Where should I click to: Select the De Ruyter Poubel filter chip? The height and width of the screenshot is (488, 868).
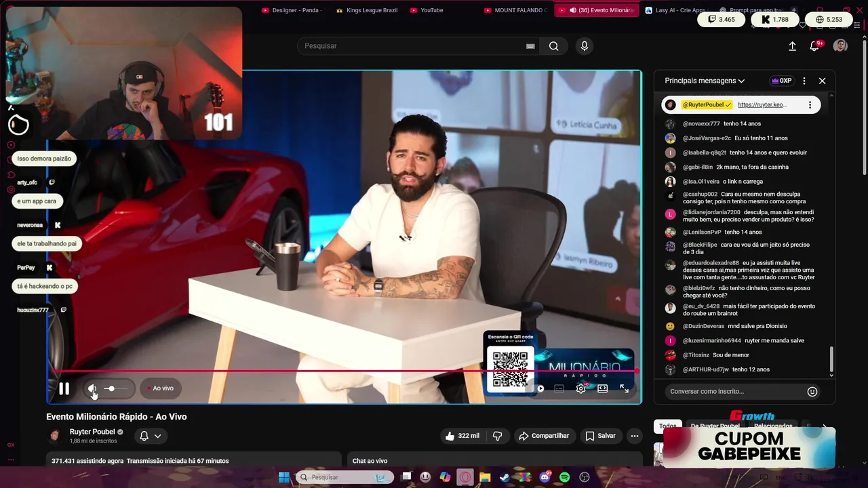click(715, 426)
